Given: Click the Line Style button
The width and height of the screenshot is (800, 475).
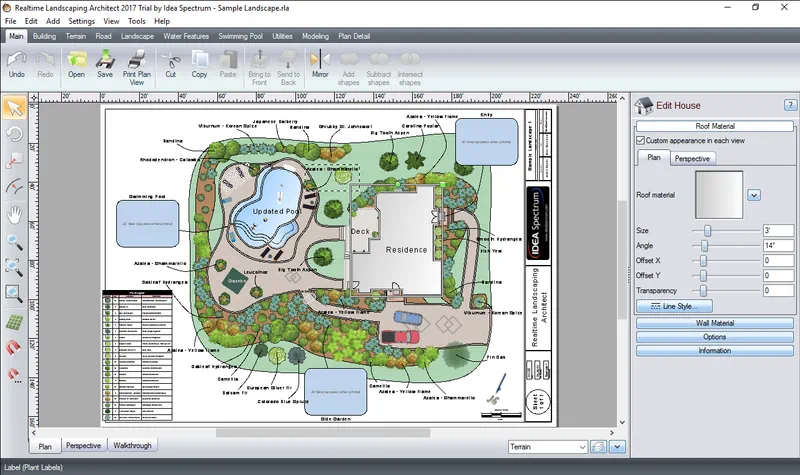Looking at the screenshot, I should (x=673, y=306).
